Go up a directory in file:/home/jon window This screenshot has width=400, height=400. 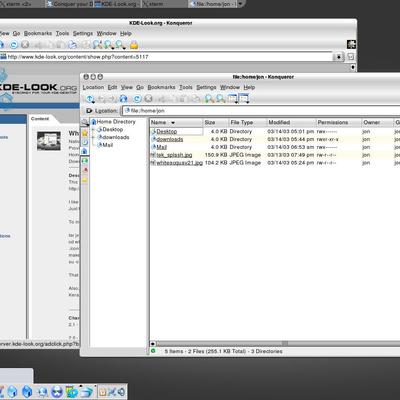pos(90,99)
